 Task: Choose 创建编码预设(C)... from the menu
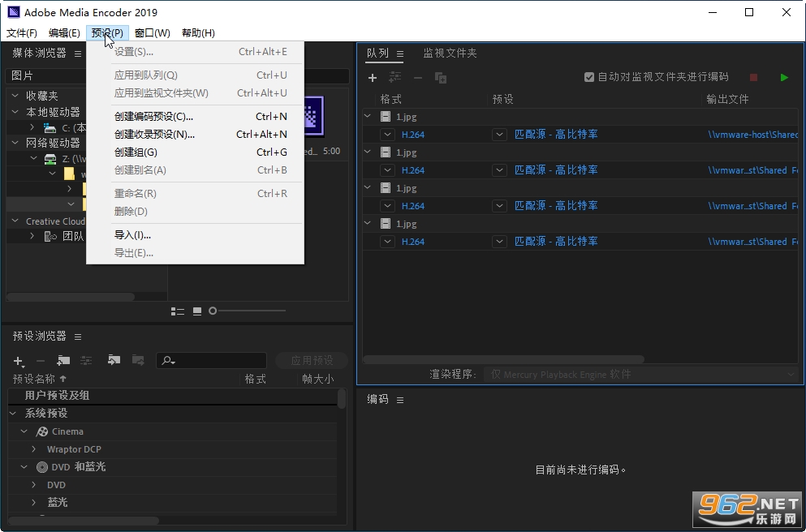pos(196,117)
